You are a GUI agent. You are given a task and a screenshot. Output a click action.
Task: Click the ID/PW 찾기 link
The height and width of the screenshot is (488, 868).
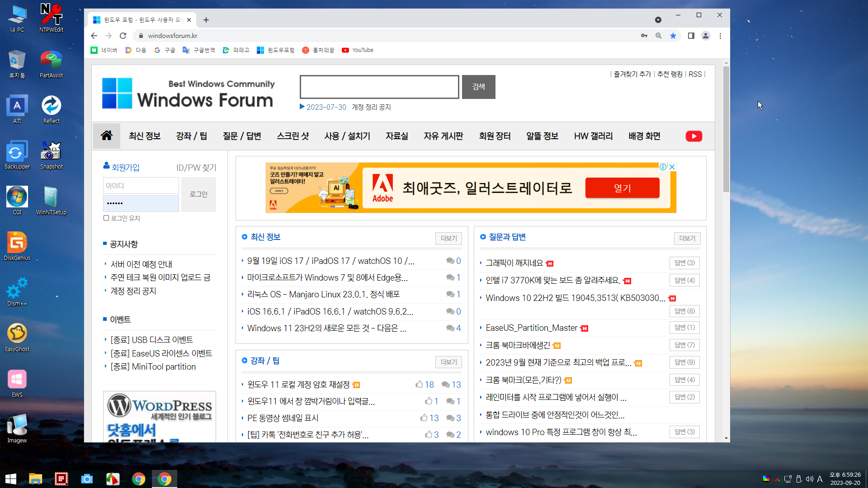click(x=196, y=168)
